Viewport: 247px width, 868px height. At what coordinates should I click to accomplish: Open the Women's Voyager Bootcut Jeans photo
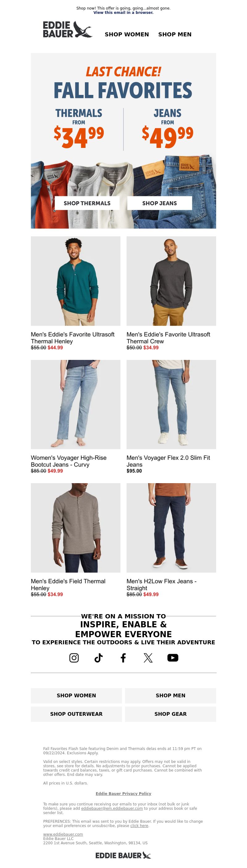click(76, 404)
